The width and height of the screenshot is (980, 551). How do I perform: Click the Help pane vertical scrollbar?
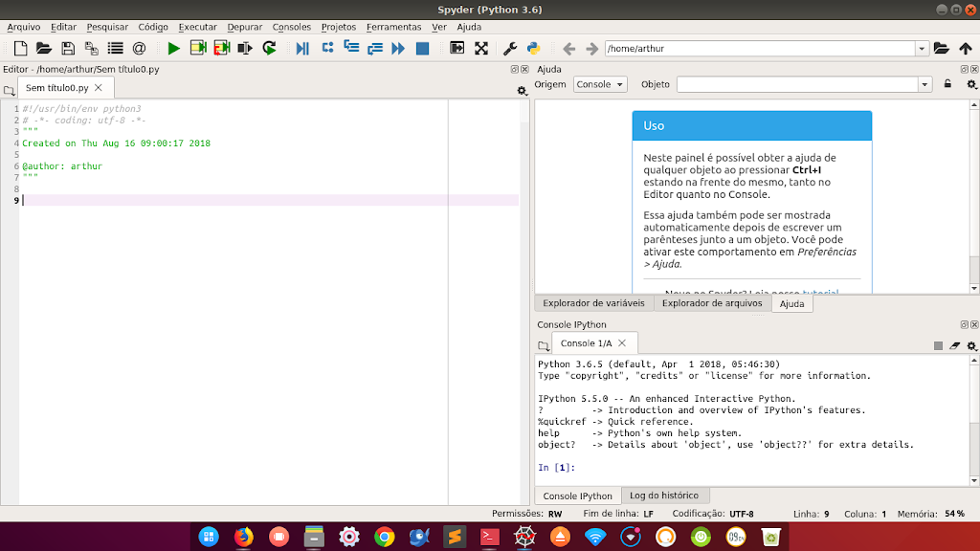[x=974, y=197]
